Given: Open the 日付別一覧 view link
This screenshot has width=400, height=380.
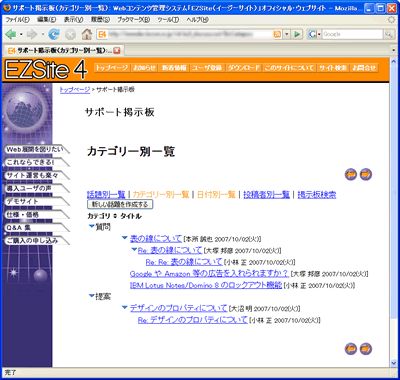Looking at the screenshot, I should coord(216,195).
